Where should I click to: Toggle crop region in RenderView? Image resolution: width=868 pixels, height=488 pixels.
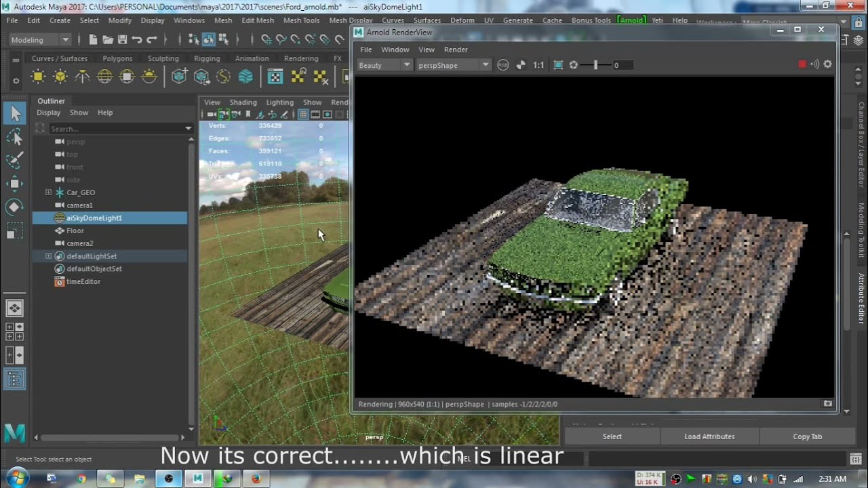click(x=558, y=65)
